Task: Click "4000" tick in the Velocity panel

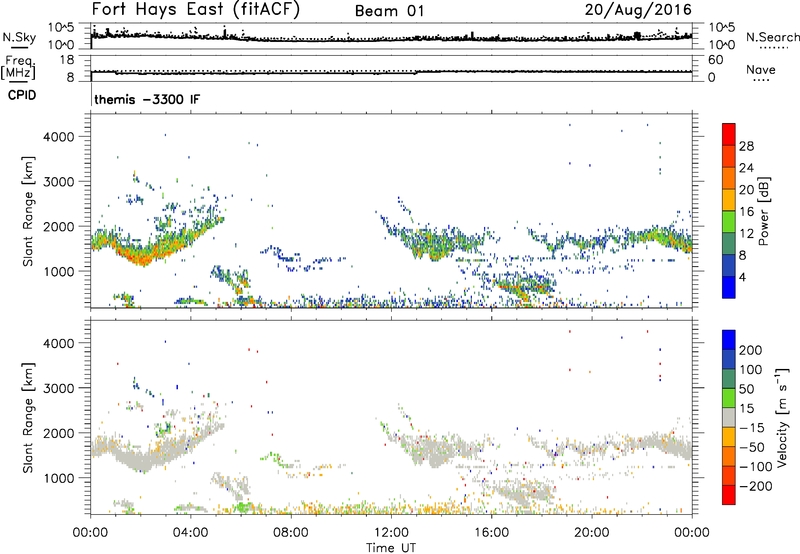Action: [x=59, y=343]
